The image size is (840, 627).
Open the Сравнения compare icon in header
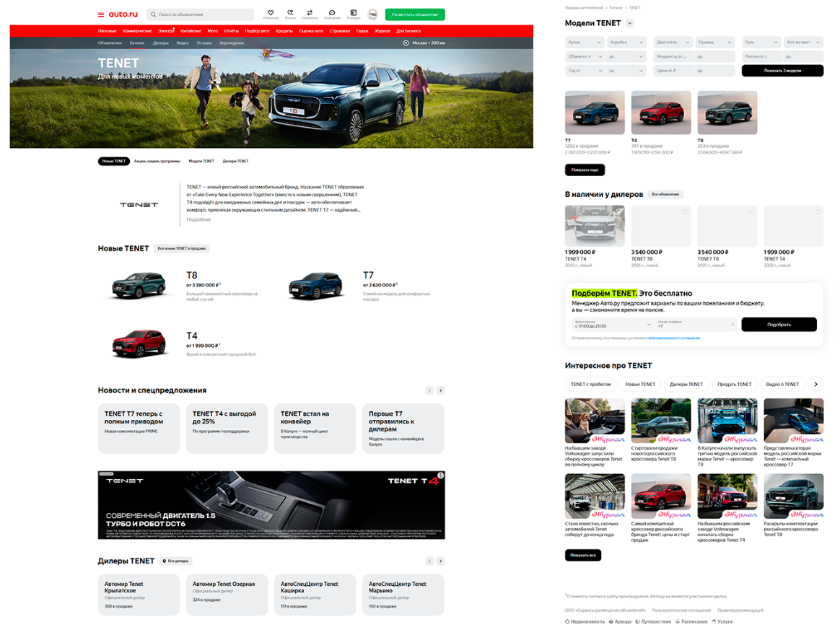(309, 14)
